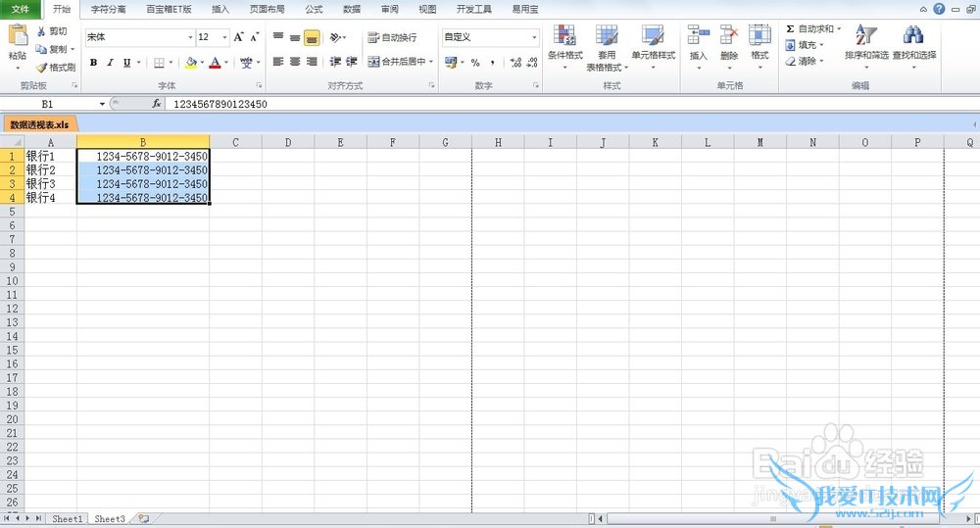Open the font size dropdown

click(224, 37)
